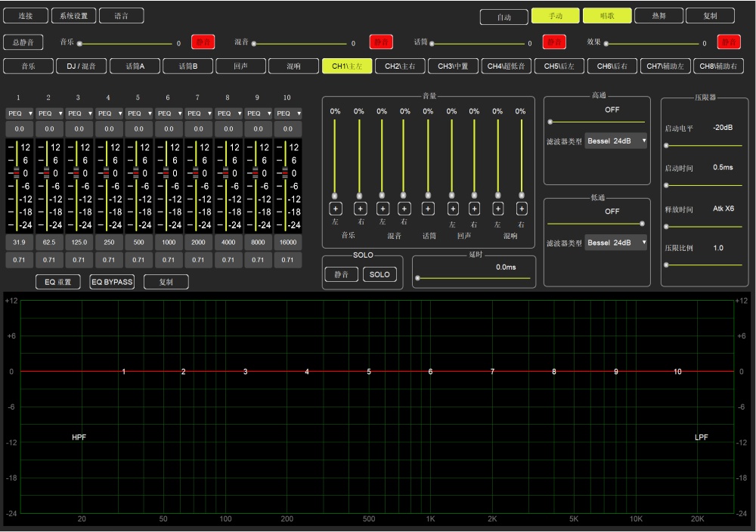The width and height of the screenshot is (756, 532).
Task: Click the plus button under 回声 右 fader
Action: [475, 209]
